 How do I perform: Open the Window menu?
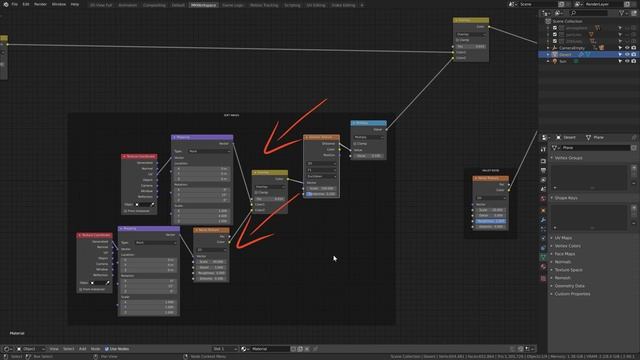59,4
